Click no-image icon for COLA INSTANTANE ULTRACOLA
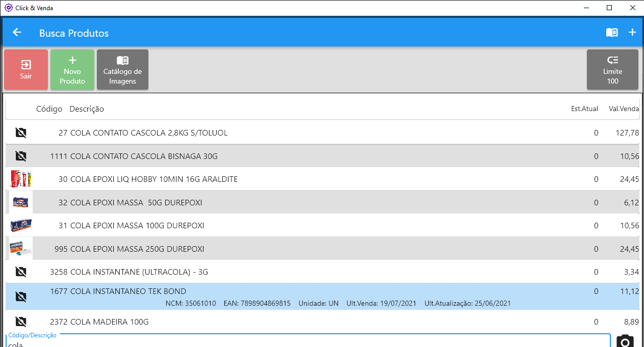Screen dimensions: 644x347 click(x=21, y=272)
